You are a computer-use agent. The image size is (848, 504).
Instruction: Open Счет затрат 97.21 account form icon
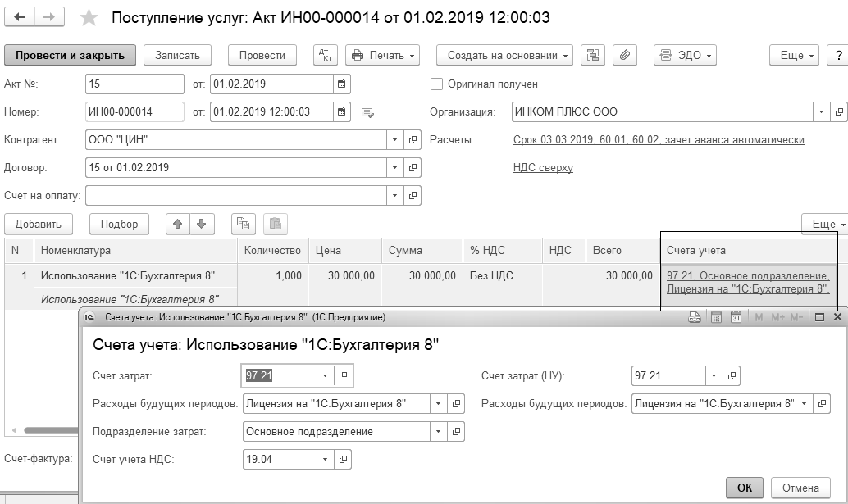pos(343,376)
